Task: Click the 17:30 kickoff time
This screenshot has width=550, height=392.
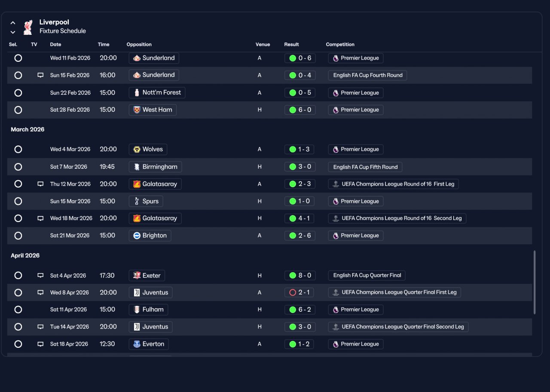Action: pos(107,276)
